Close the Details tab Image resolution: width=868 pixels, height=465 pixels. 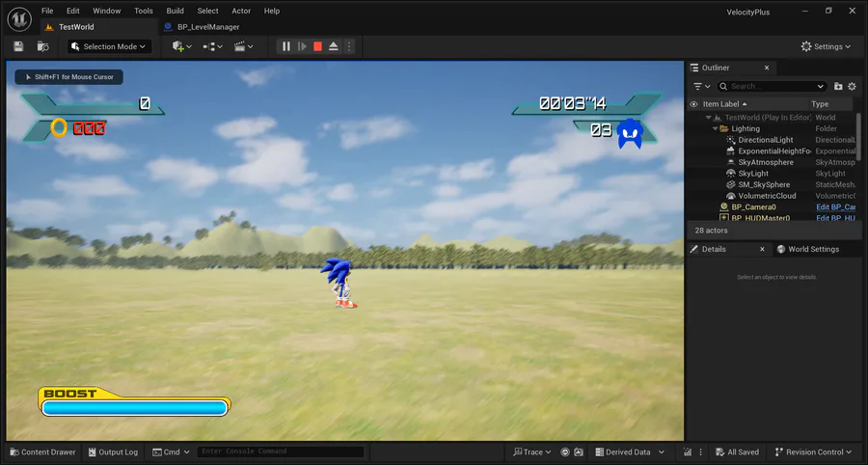(x=762, y=249)
